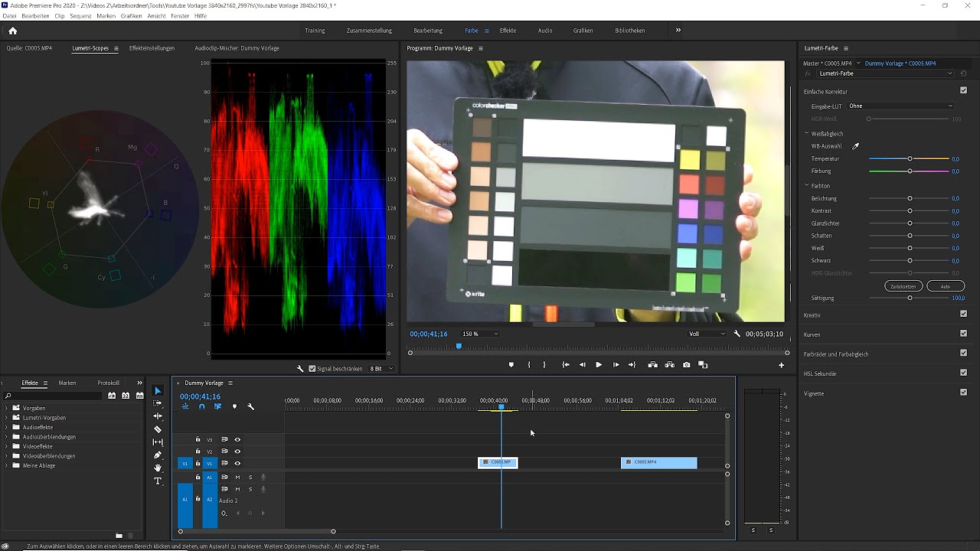Open the comparison view button
The height and width of the screenshot is (551, 980).
(x=703, y=365)
